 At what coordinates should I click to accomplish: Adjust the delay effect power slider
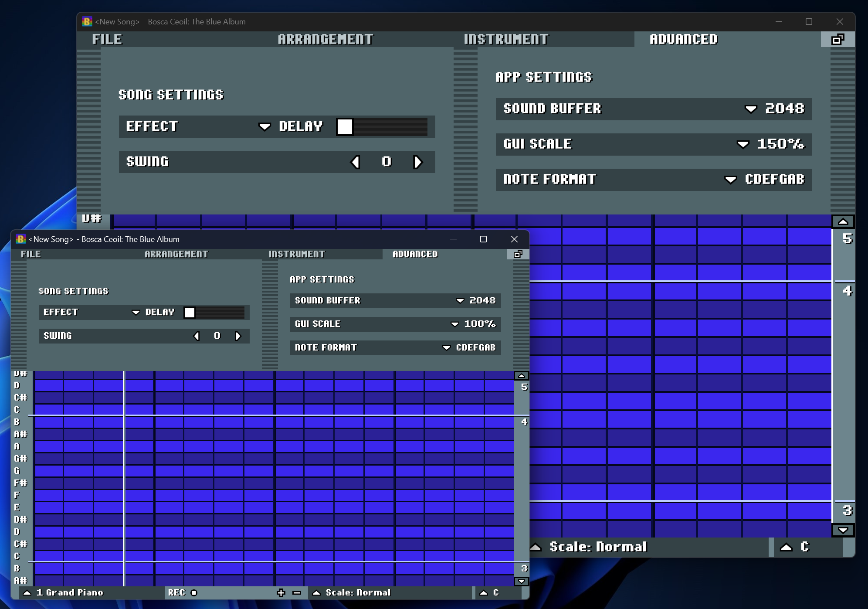click(x=383, y=127)
